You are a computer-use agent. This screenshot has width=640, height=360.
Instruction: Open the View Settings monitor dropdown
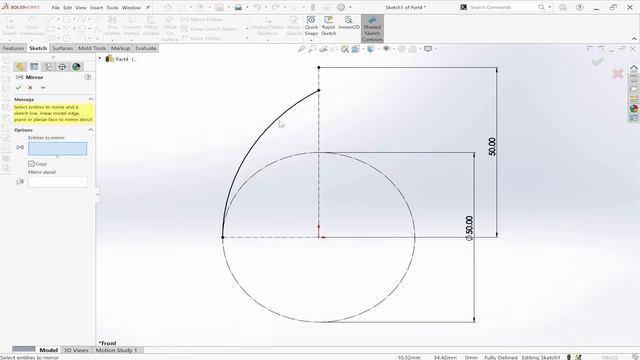[428, 49]
